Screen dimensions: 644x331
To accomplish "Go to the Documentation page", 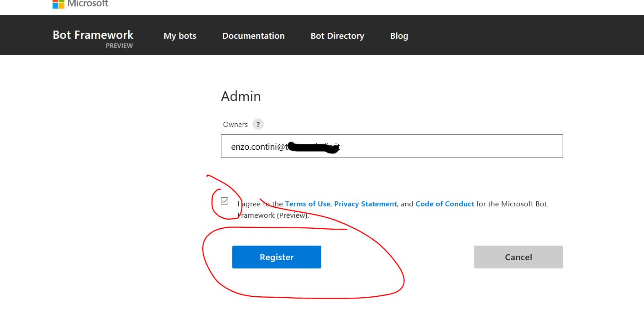I will (253, 36).
